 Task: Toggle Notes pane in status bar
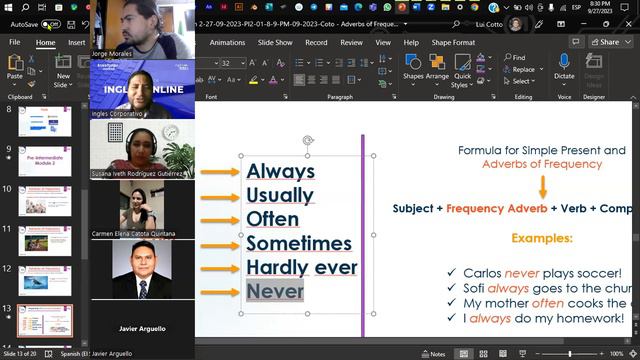click(x=433, y=354)
